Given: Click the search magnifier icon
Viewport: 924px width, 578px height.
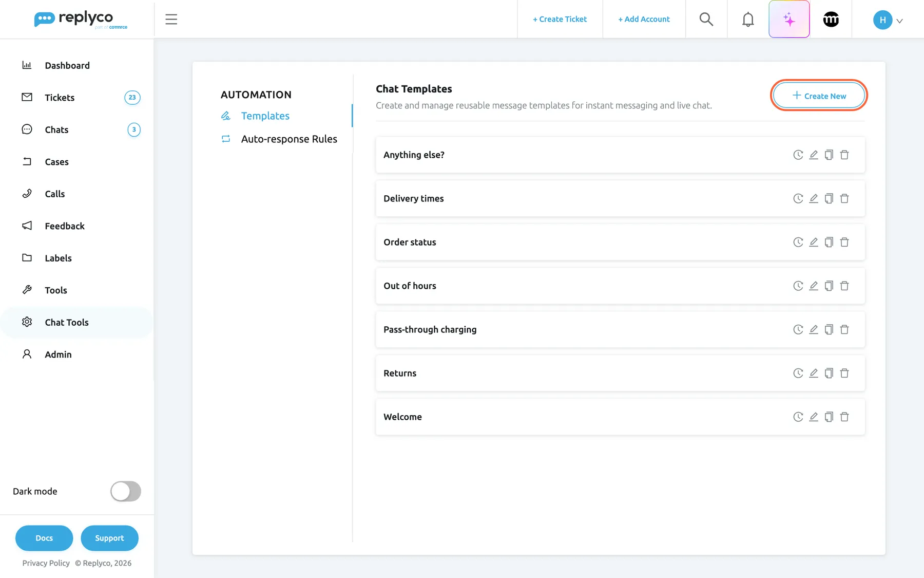Looking at the screenshot, I should click(706, 20).
